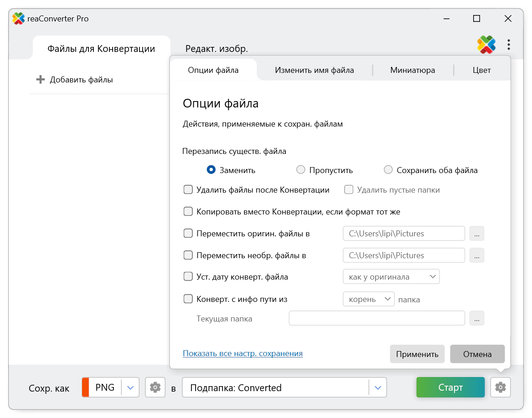
Task: Open Показать все настр. сохранения link
Action: [x=243, y=353]
